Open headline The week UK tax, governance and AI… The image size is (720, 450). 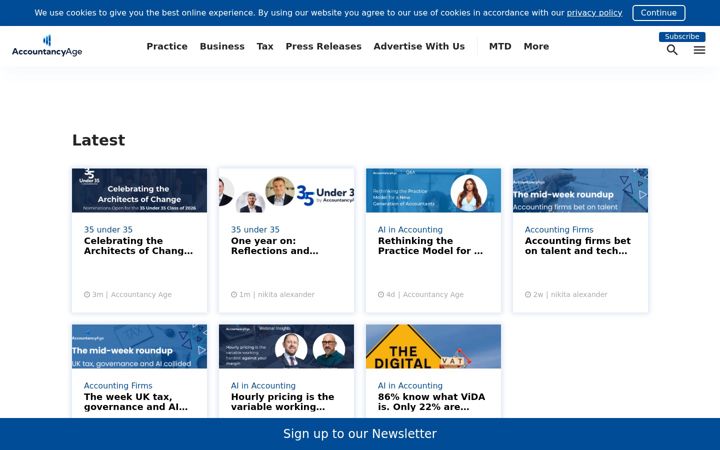pos(136,402)
